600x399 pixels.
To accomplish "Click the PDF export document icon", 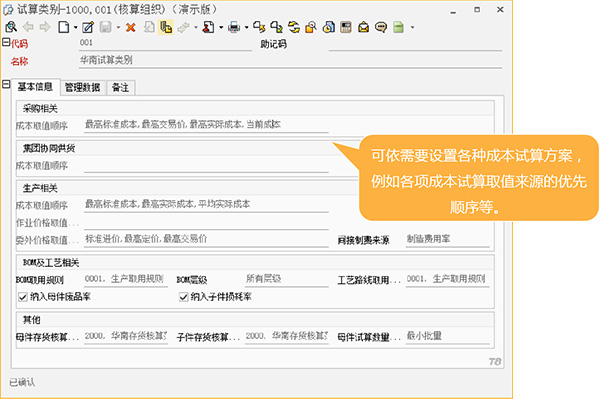I will click(x=209, y=27).
